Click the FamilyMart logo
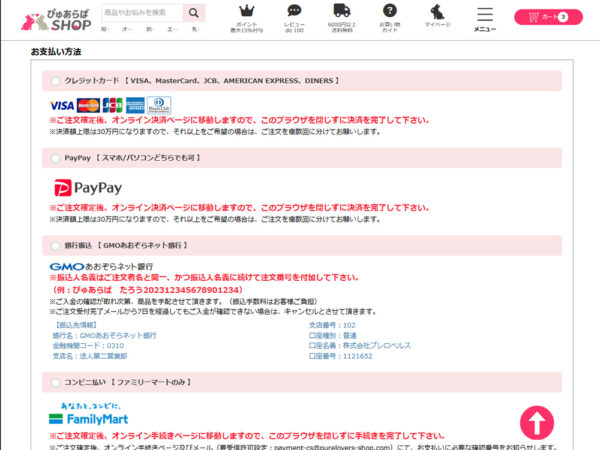Image resolution: width=600 pixels, height=450 pixels. point(89,414)
